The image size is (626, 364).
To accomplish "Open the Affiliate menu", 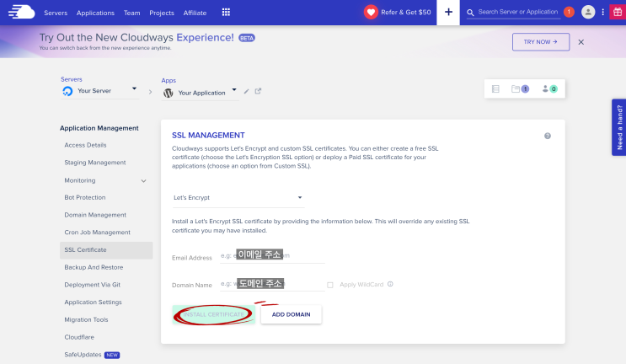I will [x=195, y=13].
